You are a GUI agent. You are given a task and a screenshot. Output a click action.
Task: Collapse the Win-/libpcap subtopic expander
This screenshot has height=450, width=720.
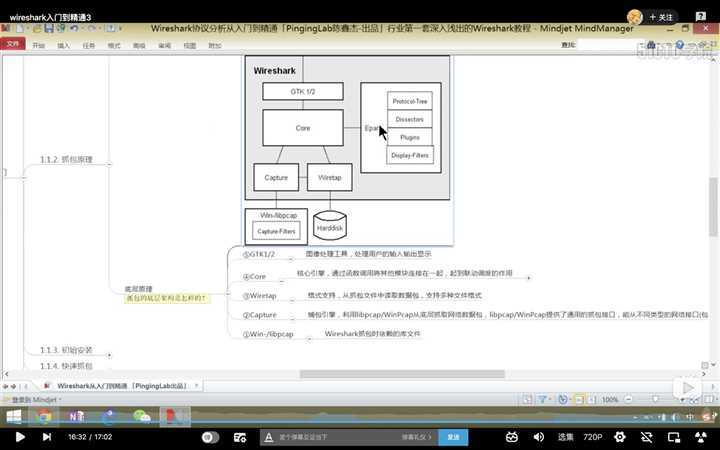[309, 339]
